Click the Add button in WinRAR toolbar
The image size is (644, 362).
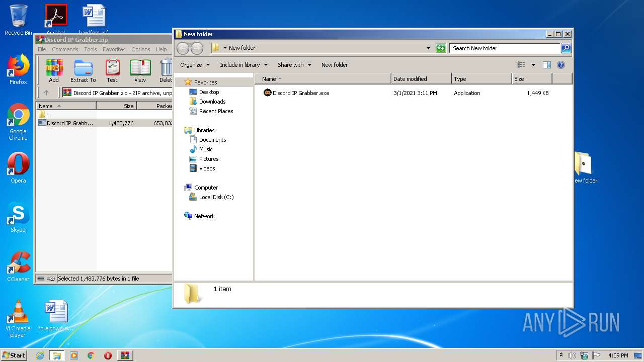point(54,71)
